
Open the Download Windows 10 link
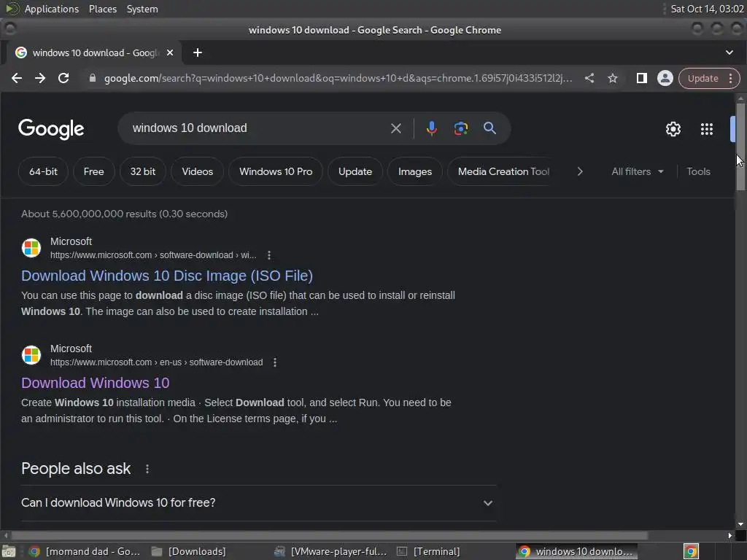point(96,383)
